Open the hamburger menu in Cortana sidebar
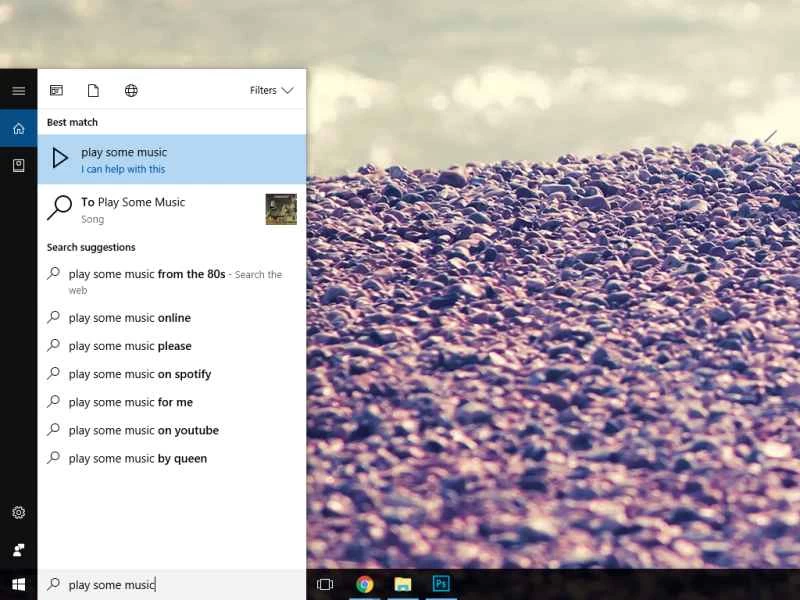Viewport: 800px width, 600px height. point(18,91)
